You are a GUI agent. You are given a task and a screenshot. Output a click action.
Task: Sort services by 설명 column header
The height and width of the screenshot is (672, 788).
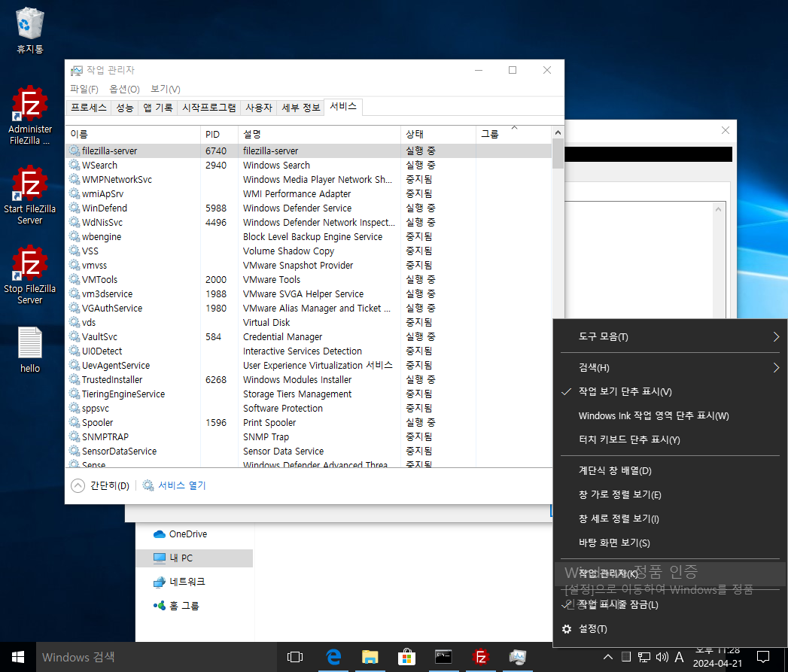(319, 134)
